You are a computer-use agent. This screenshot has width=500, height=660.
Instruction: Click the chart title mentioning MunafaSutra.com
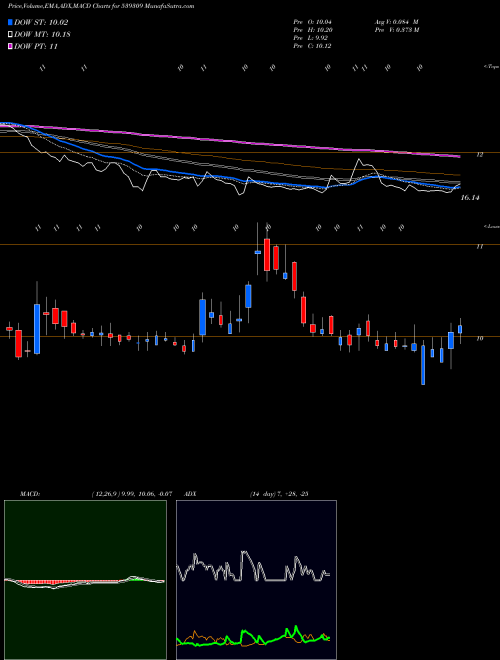[101, 6]
